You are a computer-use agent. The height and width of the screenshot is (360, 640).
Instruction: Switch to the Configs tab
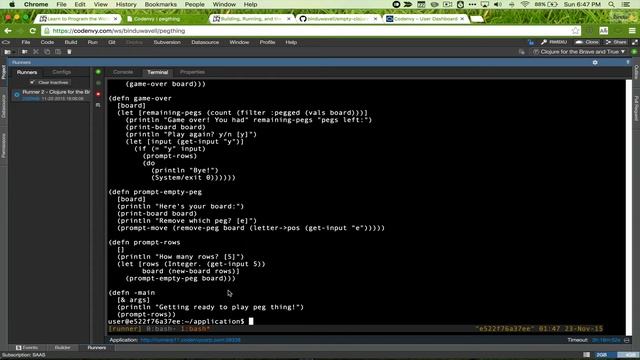point(62,72)
